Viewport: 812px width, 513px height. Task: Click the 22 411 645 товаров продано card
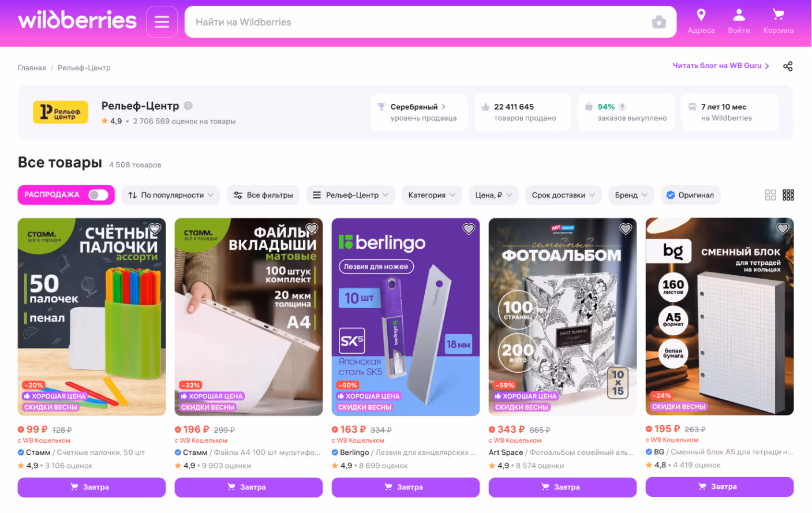tap(523, 112)
